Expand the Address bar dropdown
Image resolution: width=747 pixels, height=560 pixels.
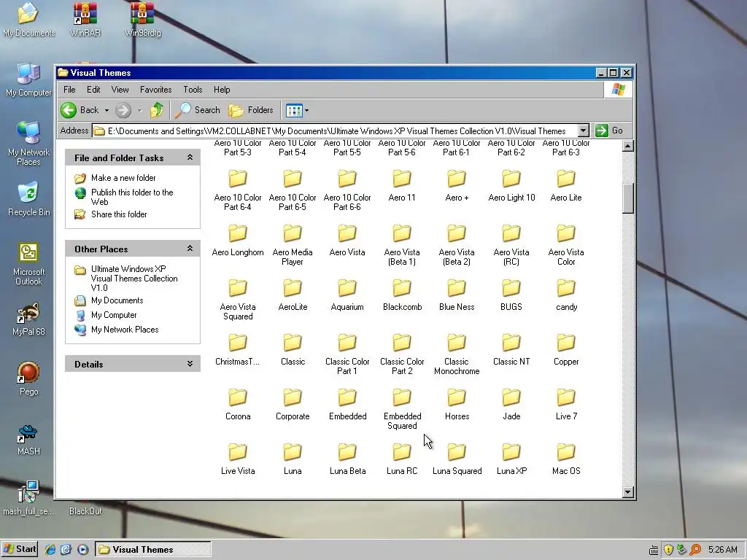(583, 131)
